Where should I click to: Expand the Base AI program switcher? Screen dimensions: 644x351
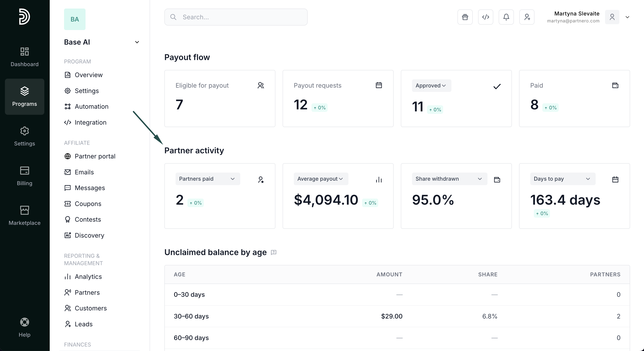[x=137, y=42]
